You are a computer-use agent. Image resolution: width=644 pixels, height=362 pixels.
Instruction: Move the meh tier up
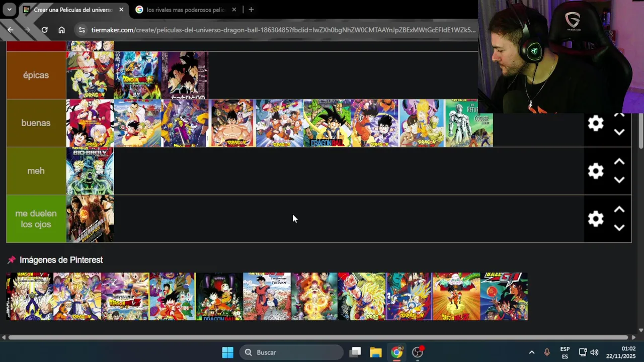[x=619, y=162]
